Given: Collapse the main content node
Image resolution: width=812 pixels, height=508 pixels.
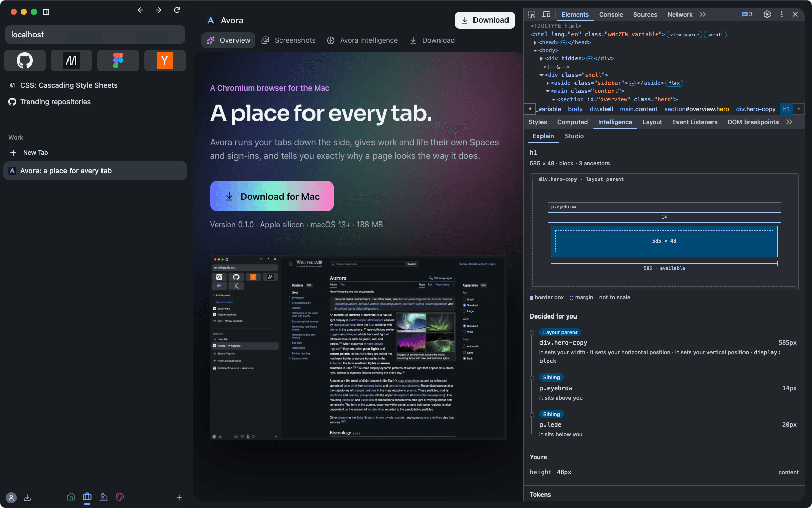Looking at the screenshot, I should pyautogui.click(x=548, y=91).
